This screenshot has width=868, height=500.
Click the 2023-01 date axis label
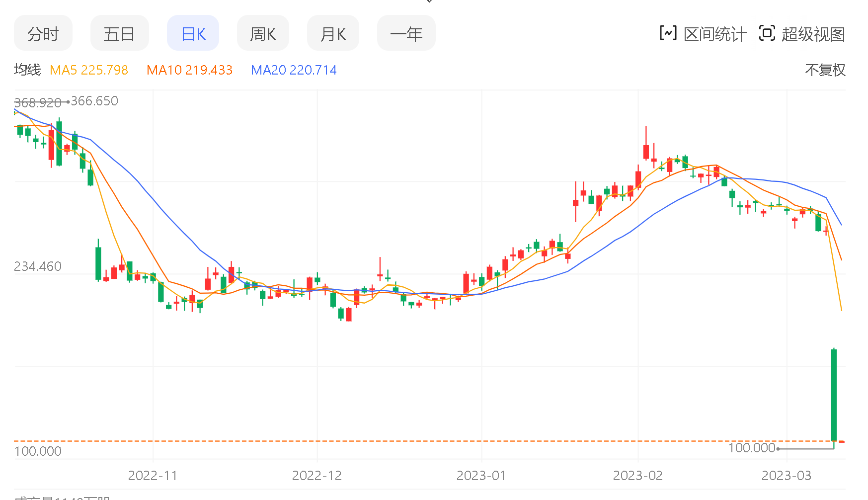[x=481, y=476]
